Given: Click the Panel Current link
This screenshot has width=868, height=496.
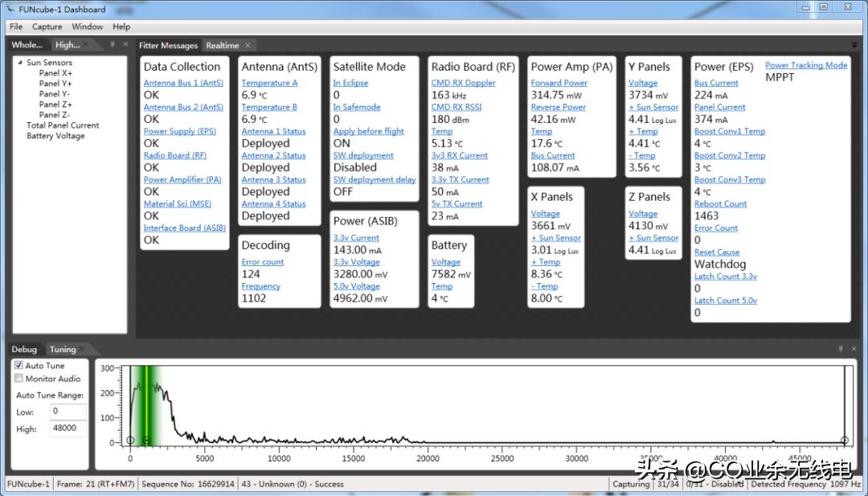Looking at the screenshot, I should (x=719, y=108).
